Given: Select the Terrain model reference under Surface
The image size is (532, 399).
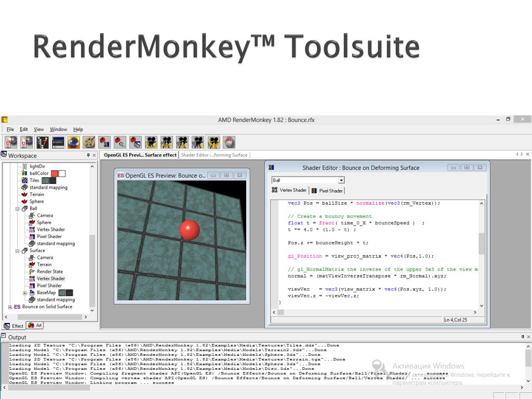Looking at the screenshot, I should coord(44,264).
